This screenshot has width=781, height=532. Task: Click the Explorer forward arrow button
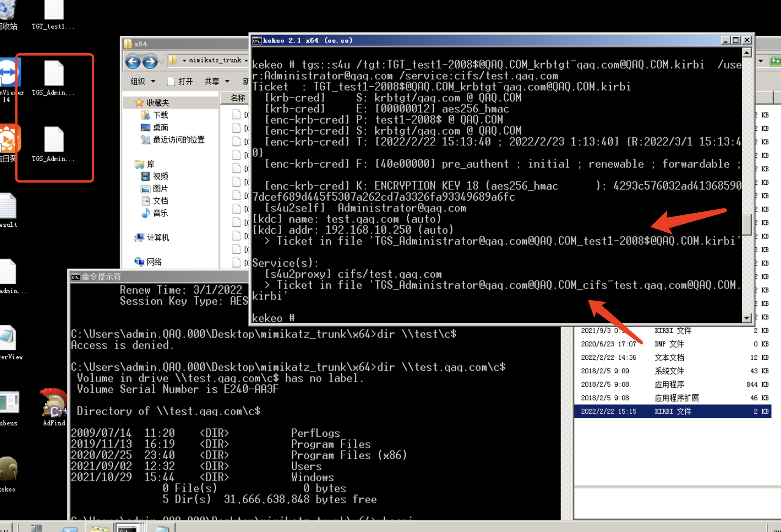coord(150,61)
